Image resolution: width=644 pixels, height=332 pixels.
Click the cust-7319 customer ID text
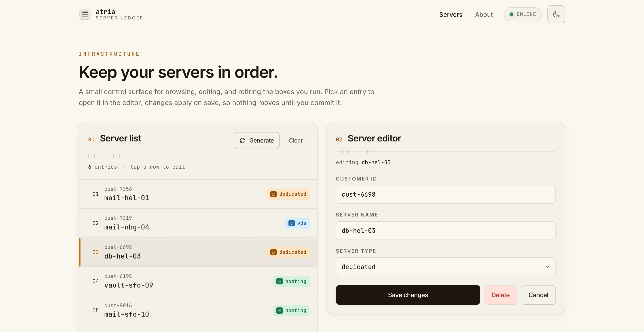(118, 218)
